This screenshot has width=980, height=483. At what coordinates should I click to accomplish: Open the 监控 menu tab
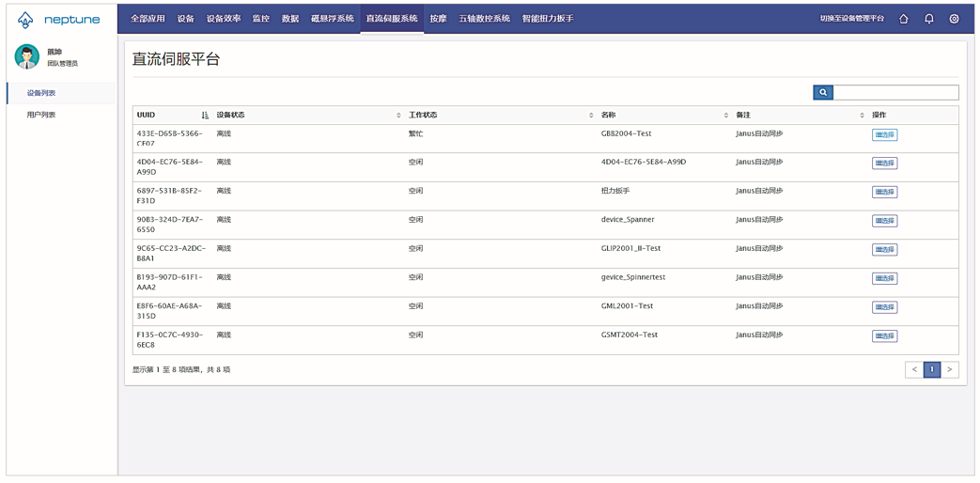(261, 19)
